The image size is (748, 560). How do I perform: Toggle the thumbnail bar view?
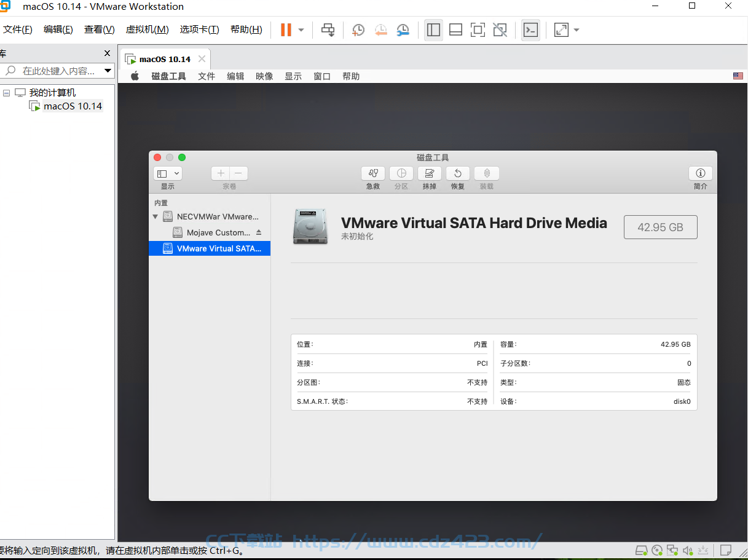(x=455, y=30)
